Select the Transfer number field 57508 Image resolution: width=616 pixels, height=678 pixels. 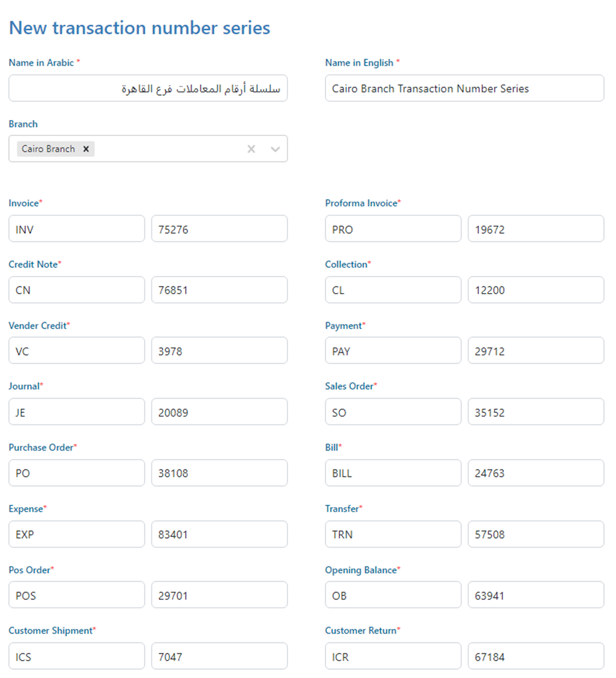pos(535,534)
